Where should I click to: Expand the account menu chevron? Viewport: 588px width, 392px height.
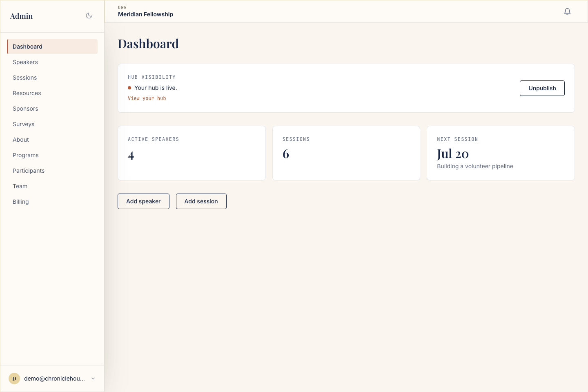93,379
